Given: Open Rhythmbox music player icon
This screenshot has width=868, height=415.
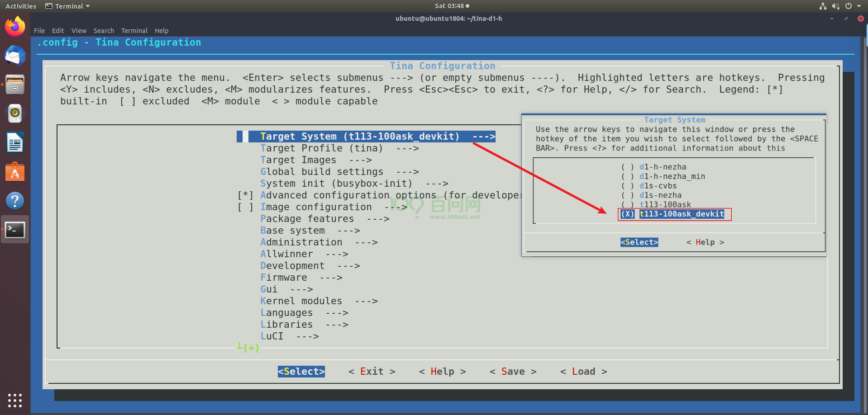Looking at the screenshot, I should coord(15,113).
